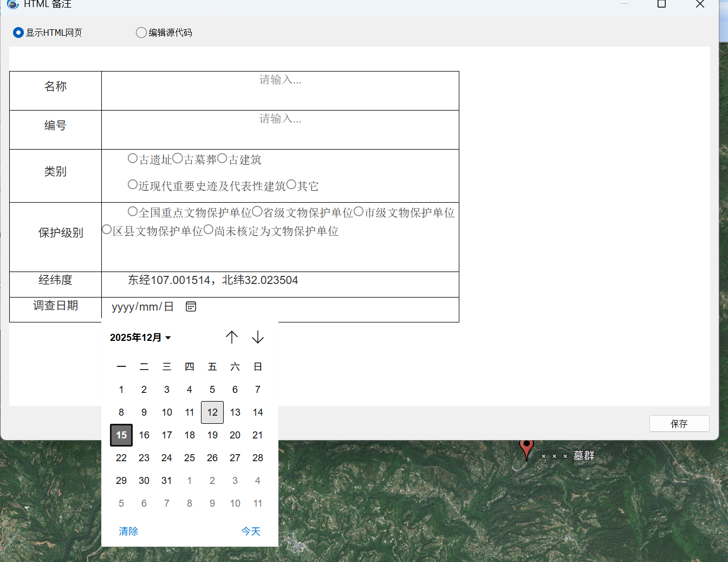Select the 显示HTML网页 radio option
Viewport: 728px width, 562px height.
tap(18, 33)
